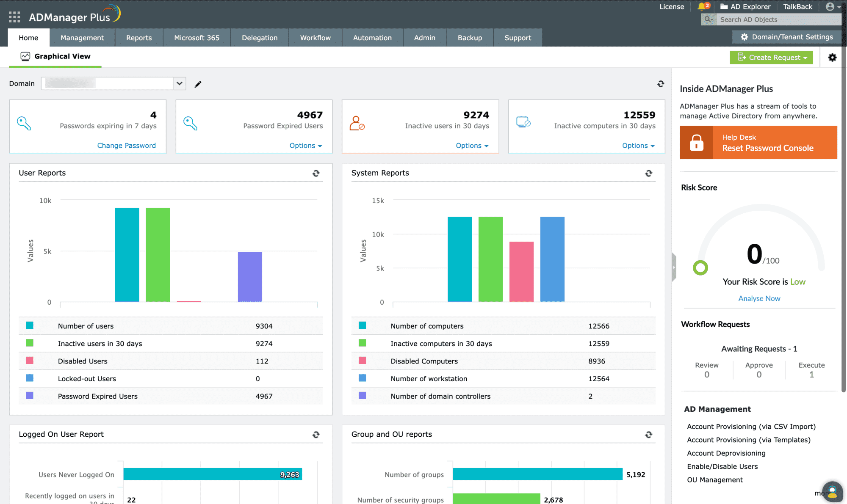847x504 pixels.
Task: Open Account Provisioning (via CSV Import)
Action: pos(751,427)
